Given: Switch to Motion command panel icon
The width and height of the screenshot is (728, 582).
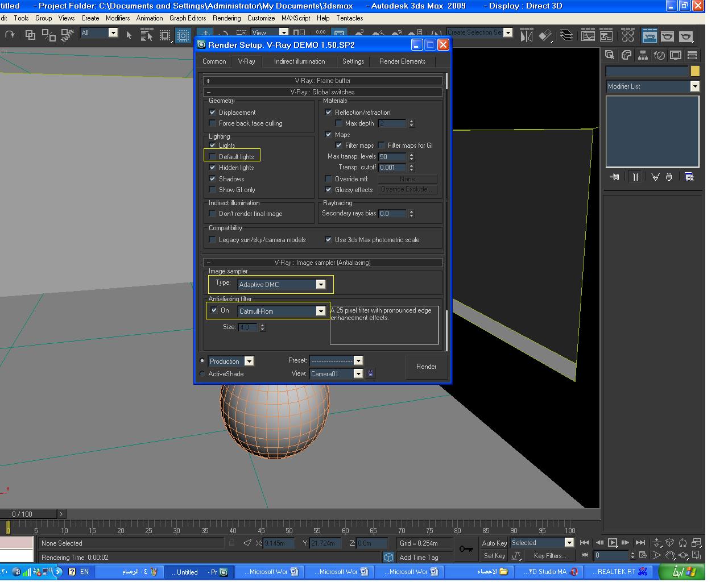Looking at the screenshot, I should [x=659, y=55].
